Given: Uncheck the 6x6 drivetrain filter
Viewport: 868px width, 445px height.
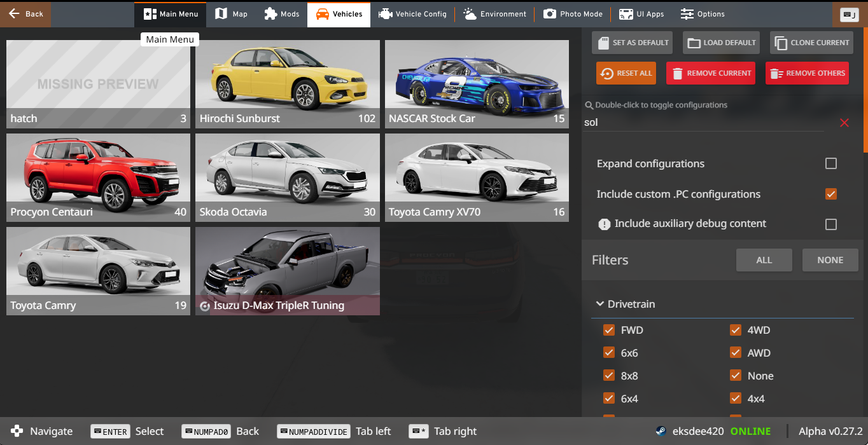Looking at the screenshot, I should [x=609, y=353].
